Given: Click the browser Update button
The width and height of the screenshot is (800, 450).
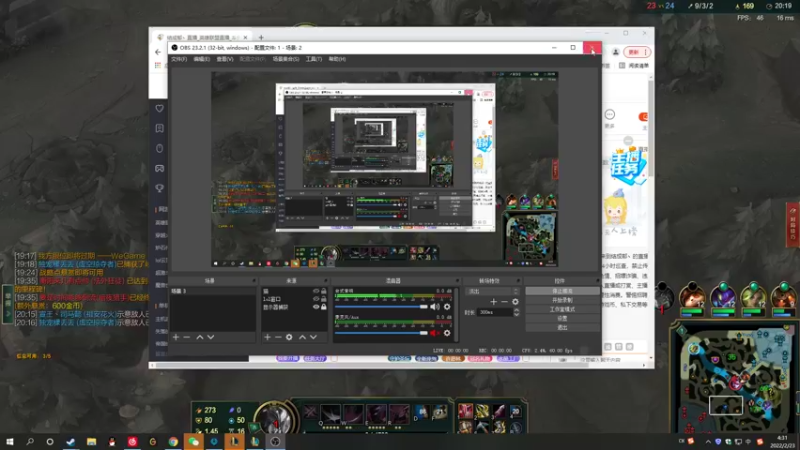Looking at the screenshot, I should click(x=636, y=52).
